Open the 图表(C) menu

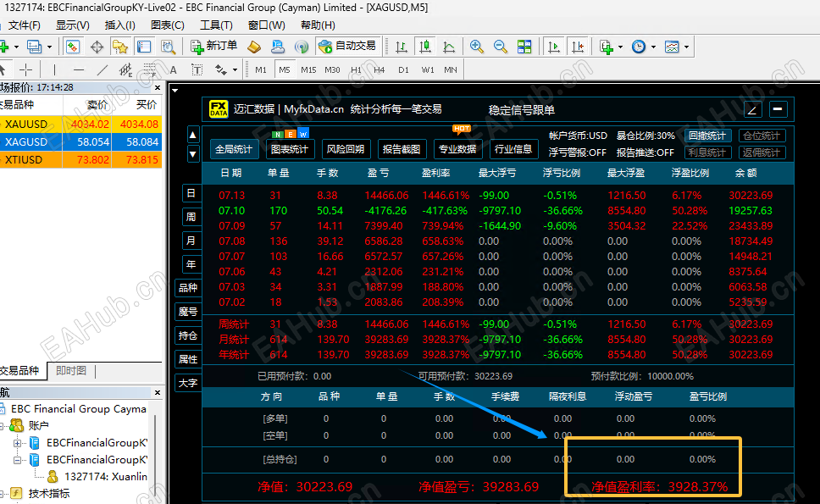168,25
